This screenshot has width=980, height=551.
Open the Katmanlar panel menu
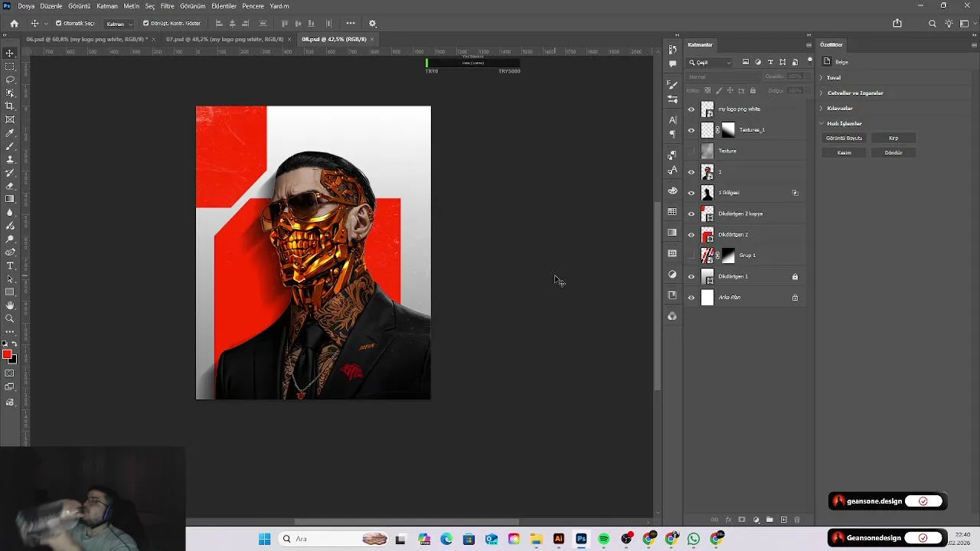(808, 45)
